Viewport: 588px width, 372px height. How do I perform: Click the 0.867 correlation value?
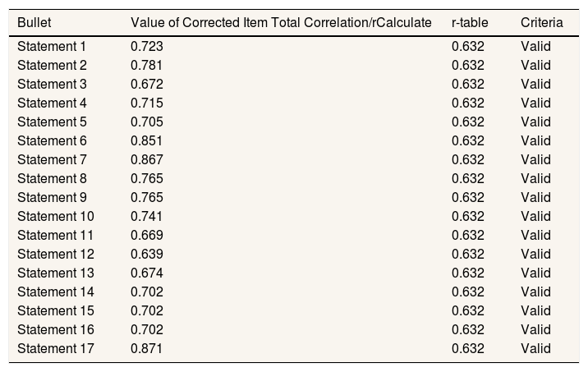tap(147, 159)
